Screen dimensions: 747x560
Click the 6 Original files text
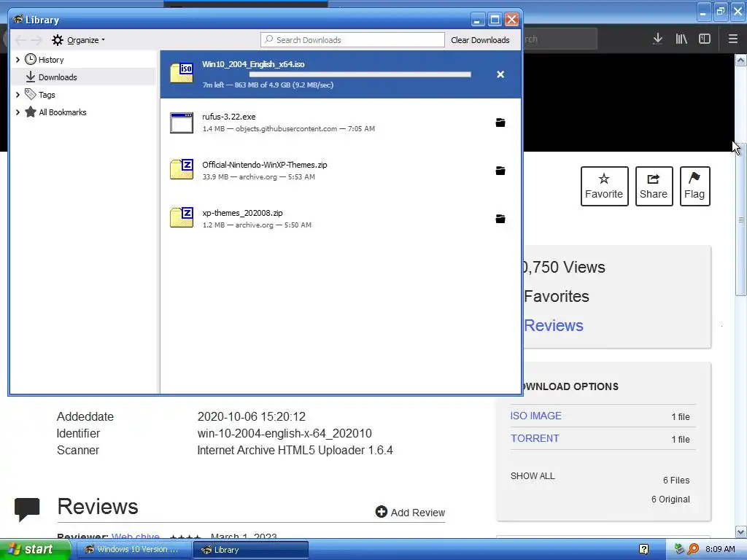click(x=670, y=499)
